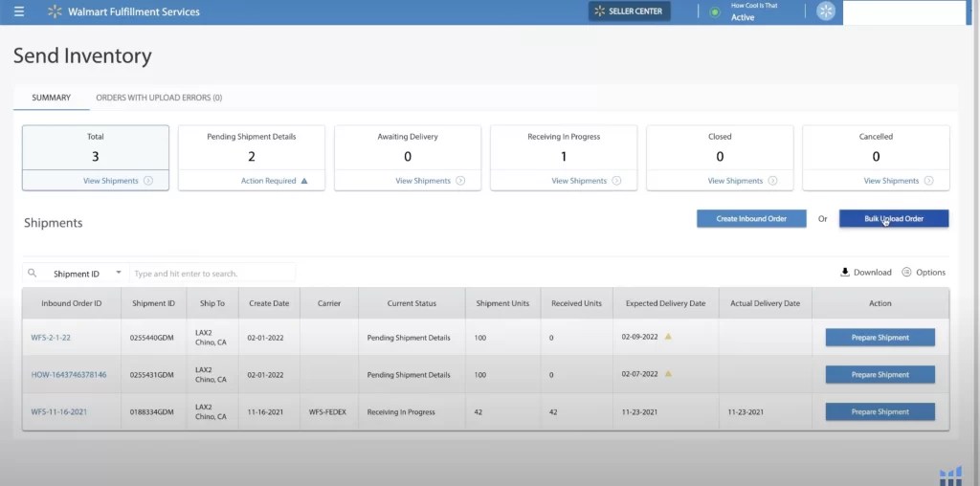Open inbound order WFS-11-16-2021
The height and width of the screenshot is (486, 980).
coord(58,411)
